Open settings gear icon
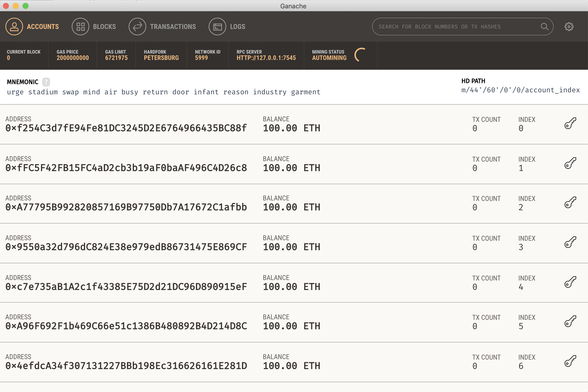The image size is (588, 392). point(569,27)
